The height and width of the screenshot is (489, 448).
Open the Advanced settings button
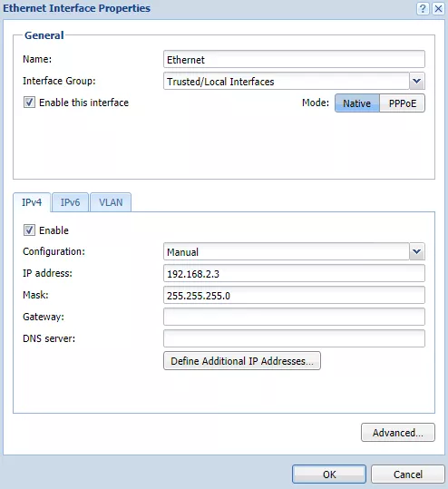(398, 432)
